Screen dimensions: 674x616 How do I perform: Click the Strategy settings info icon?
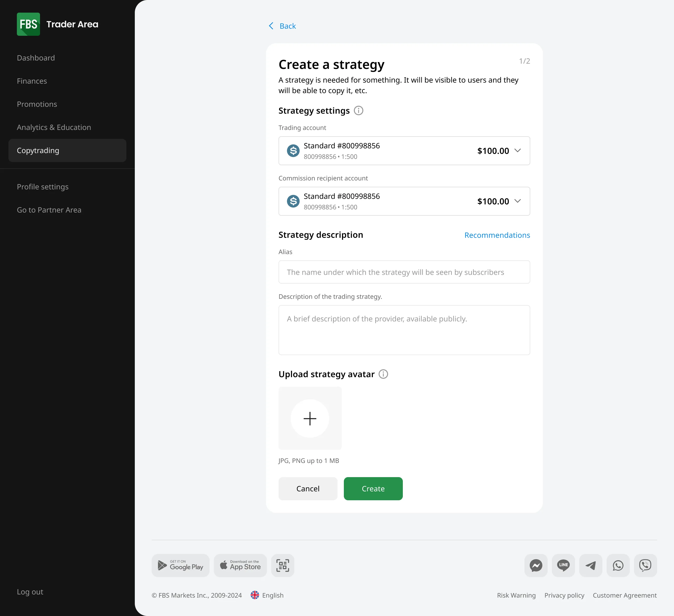point(358,110)
